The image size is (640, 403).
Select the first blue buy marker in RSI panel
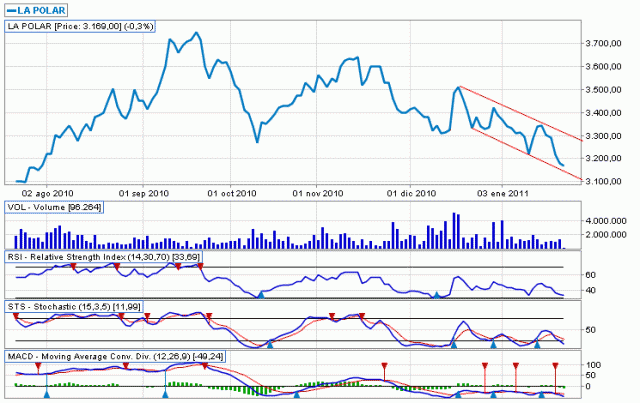tap(261, 295)
